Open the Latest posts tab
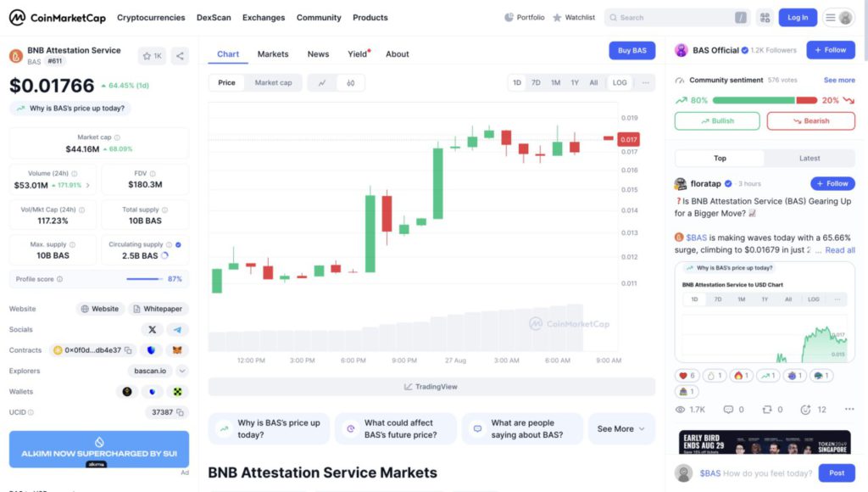The height and width of the screenshot is (492, 868). click(810, 158)
